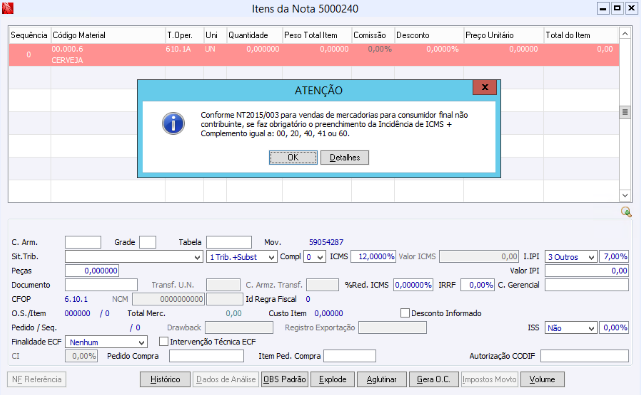Open Detalhes in the ATENÇÃO dialog

tap(344, 157)
